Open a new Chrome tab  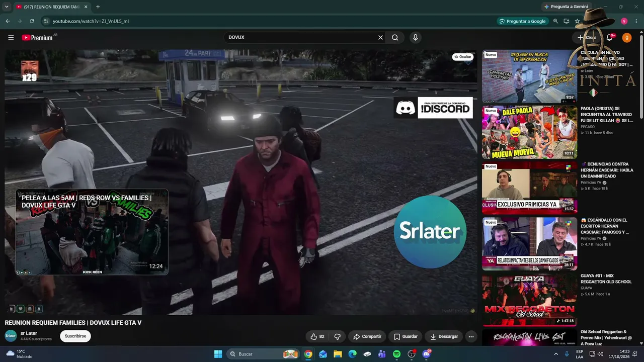tap(98, 7)
